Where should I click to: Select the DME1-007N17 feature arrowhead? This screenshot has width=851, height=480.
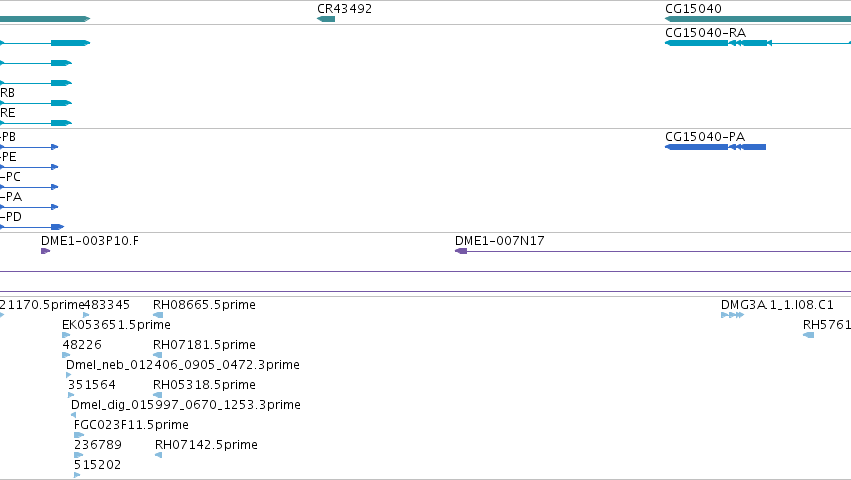click(461, 251)
